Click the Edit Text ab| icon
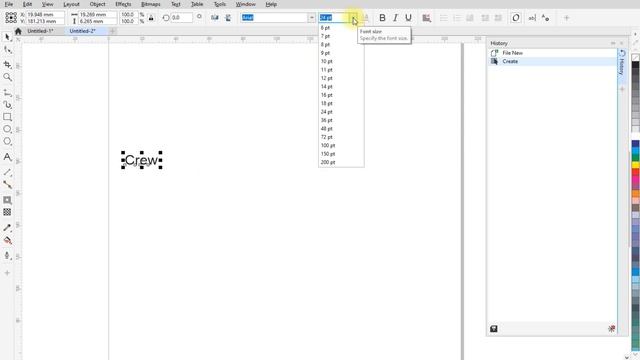 tap(532, 18)
